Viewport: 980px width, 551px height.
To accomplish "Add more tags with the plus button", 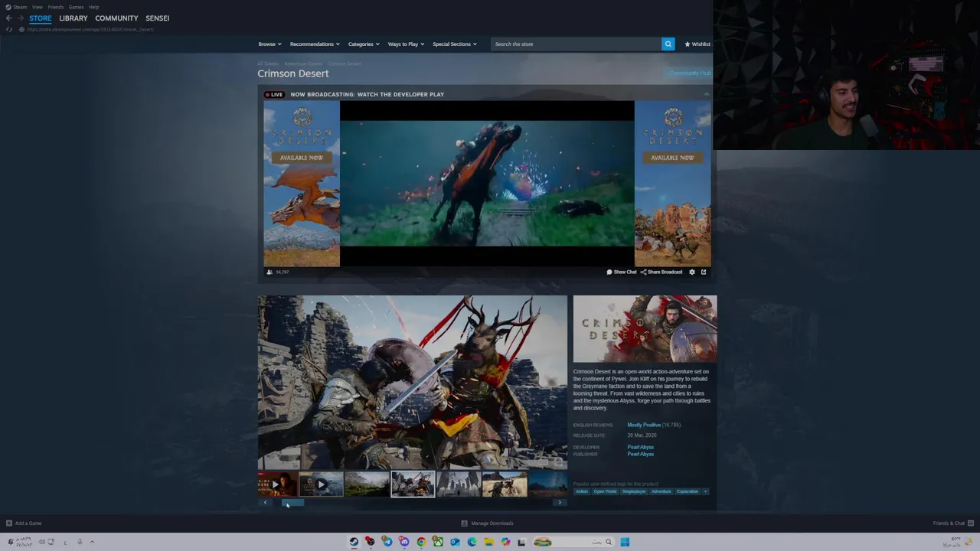I will (705, 491).
